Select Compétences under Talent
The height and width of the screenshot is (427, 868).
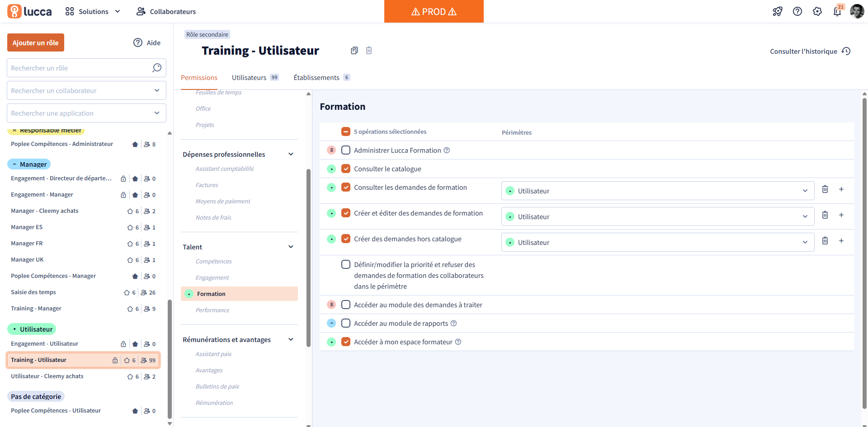pyautogui.click(x=213, y=261)
